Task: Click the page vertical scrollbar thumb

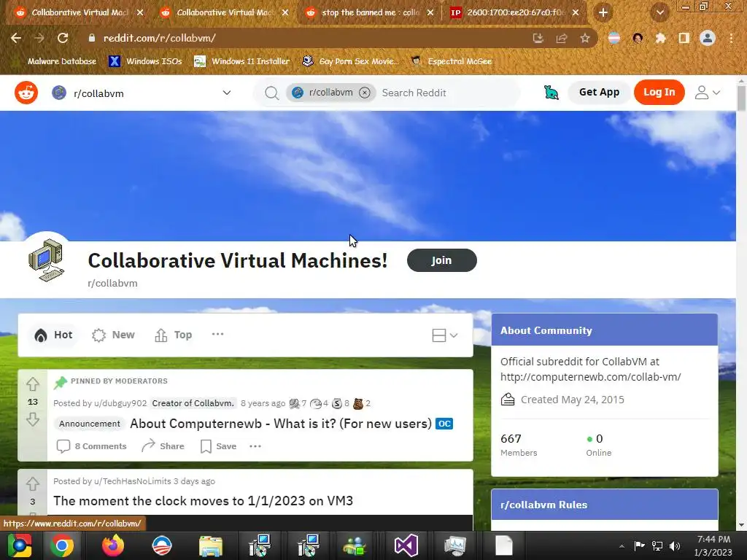Action: click(x=741, y=98)
